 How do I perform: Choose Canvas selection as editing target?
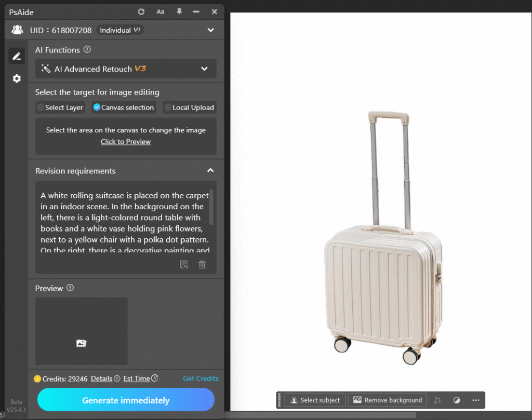pyautogui.click(x=123, y=107)
